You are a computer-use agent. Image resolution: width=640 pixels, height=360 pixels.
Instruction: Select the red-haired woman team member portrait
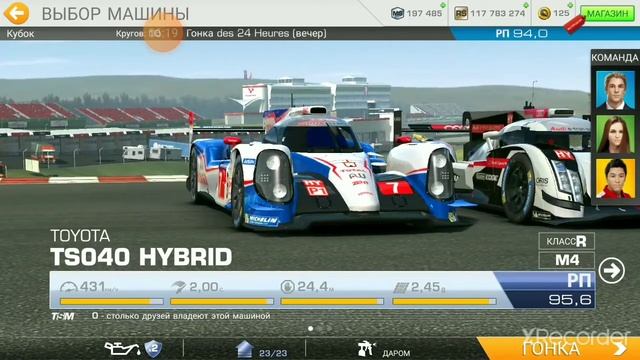615,134
